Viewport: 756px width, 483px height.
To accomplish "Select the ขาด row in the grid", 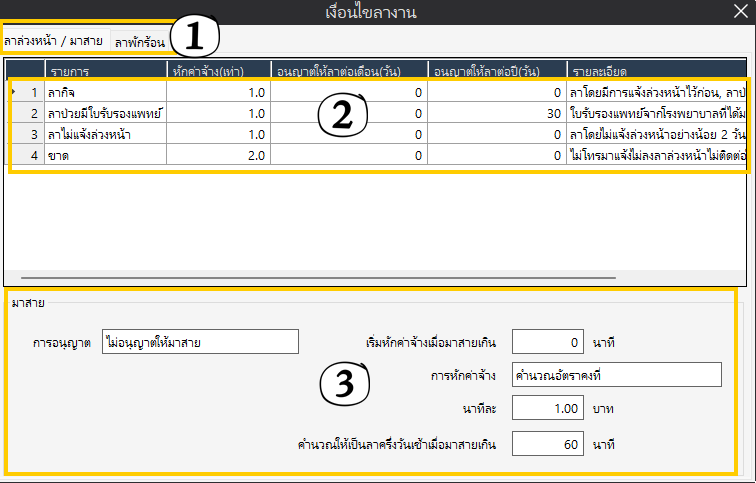I will pos(104,155).
